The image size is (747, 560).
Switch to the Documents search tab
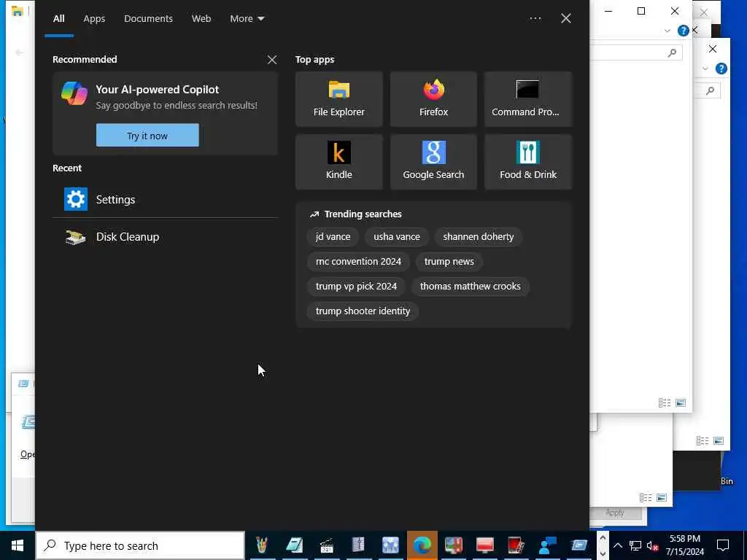point(148,18)
